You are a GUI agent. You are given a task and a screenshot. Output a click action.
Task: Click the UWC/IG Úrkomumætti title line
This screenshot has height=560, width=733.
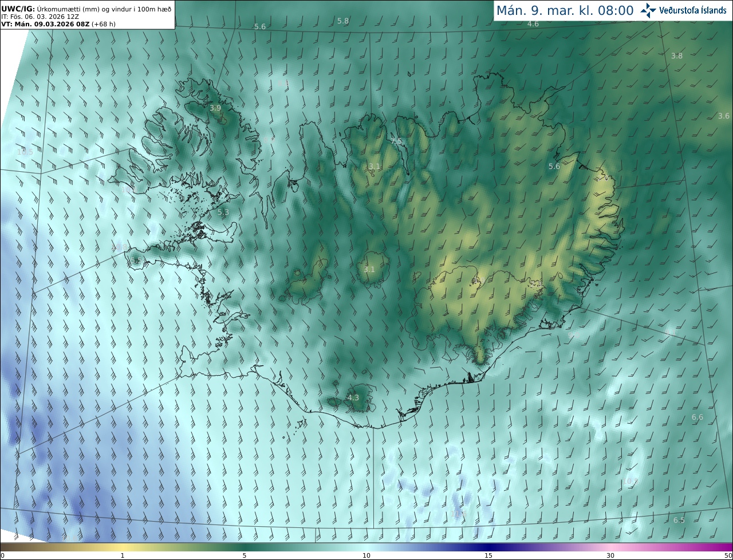[86, 9]
